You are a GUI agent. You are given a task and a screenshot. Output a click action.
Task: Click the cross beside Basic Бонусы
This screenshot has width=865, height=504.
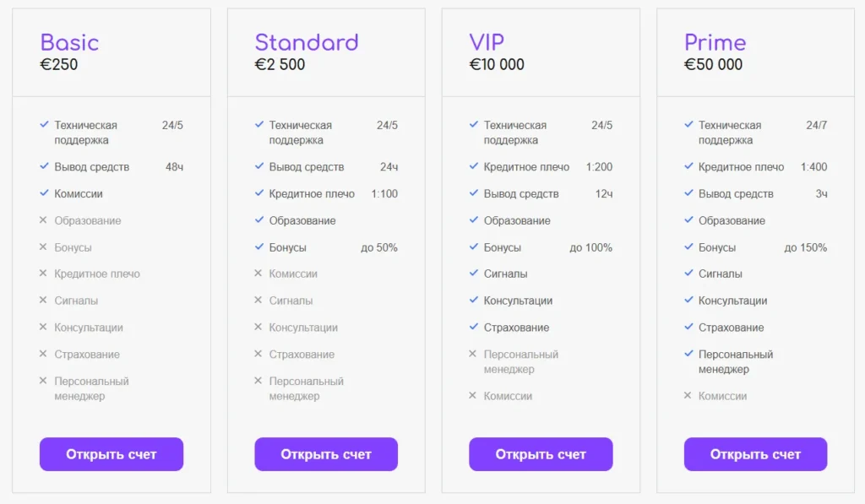point(43,247)
